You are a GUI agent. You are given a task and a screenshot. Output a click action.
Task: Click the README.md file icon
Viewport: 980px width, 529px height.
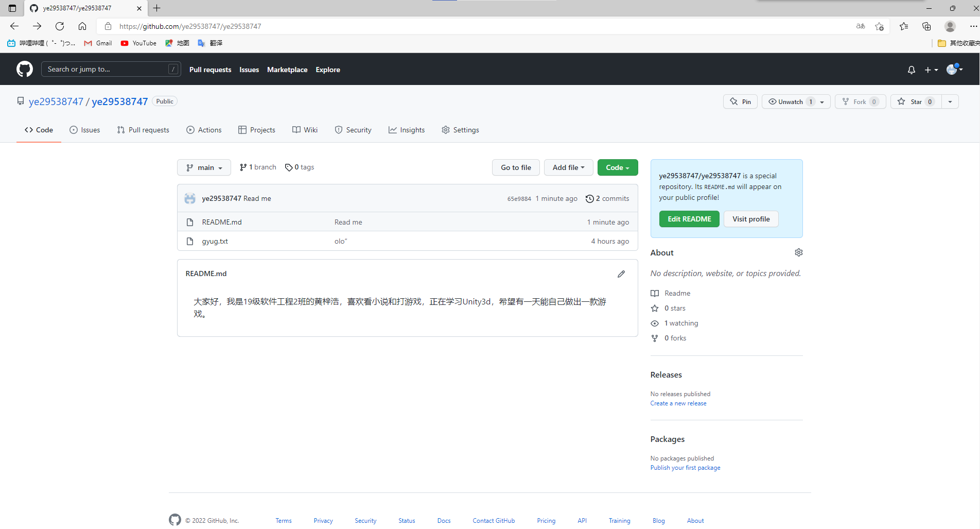click(x=190, y=222)
